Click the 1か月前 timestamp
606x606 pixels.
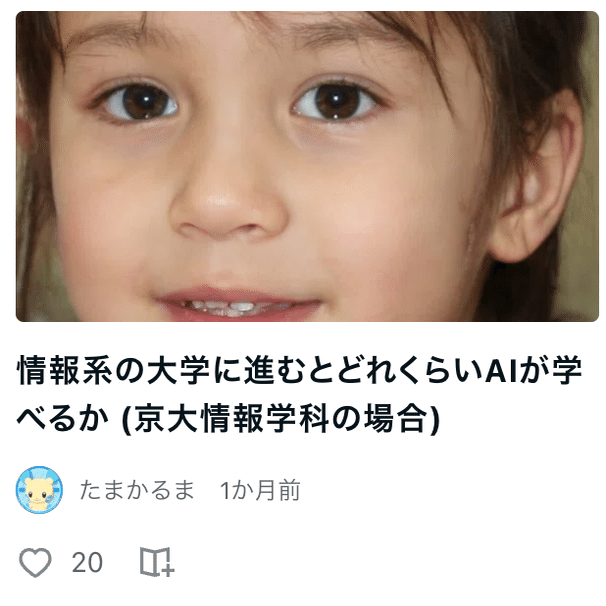point(260,490)
